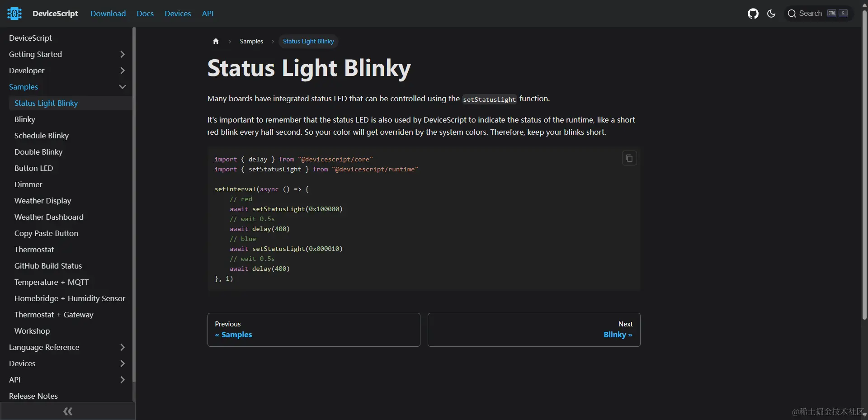
Task: Collapse sidebar with double-chevron button
Action: coord(68,411)
